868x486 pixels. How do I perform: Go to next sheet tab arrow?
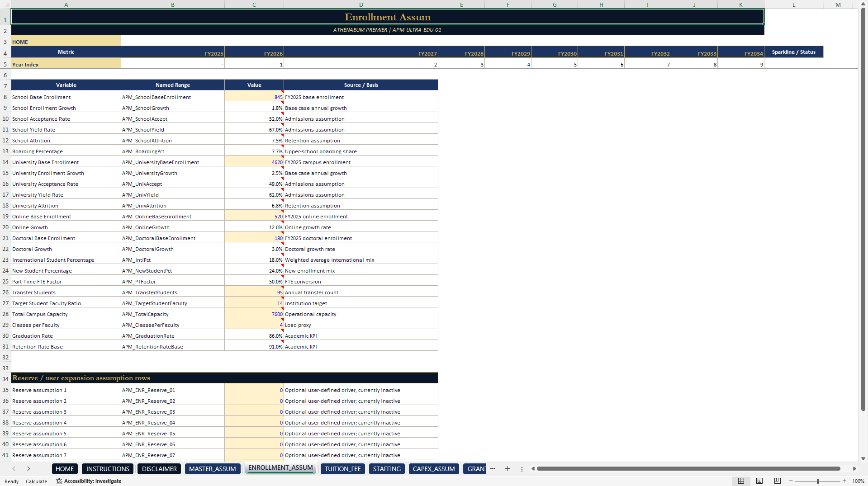pos(28,469)
